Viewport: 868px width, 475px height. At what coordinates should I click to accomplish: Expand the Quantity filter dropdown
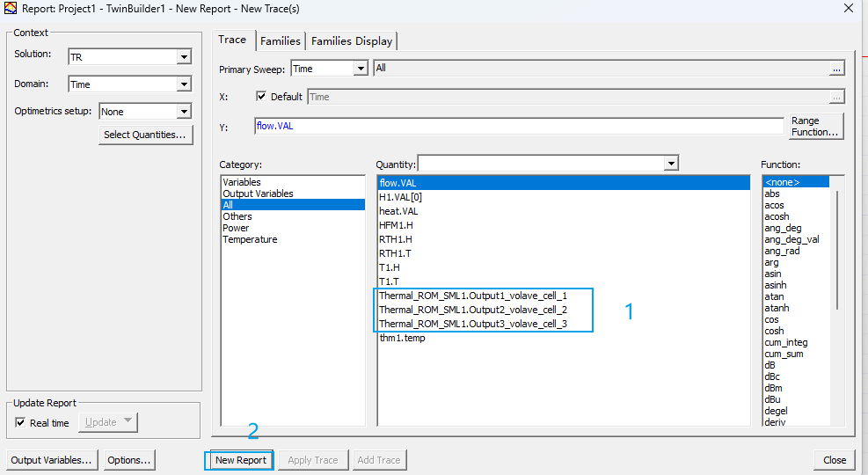pos(671,164)
